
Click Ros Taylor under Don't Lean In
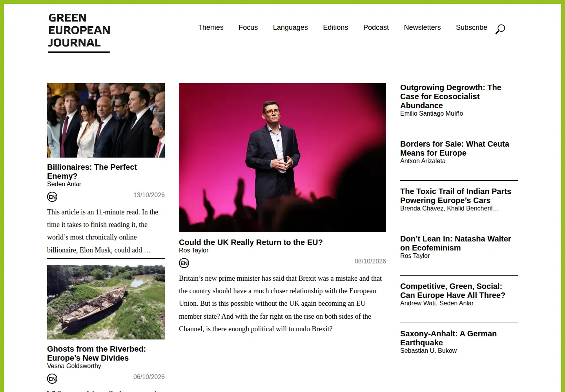coord(415,256)
